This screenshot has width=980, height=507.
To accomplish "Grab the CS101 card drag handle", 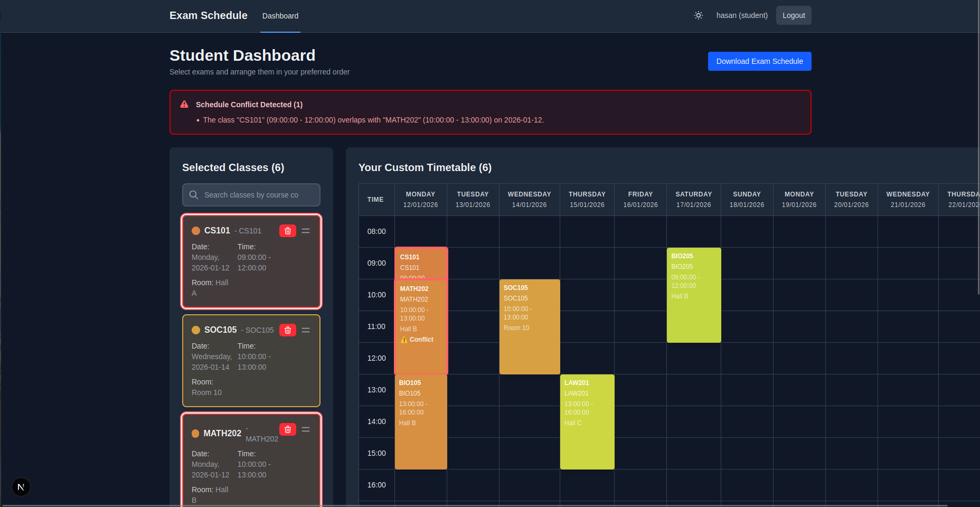I will click(x=306, y=231).
